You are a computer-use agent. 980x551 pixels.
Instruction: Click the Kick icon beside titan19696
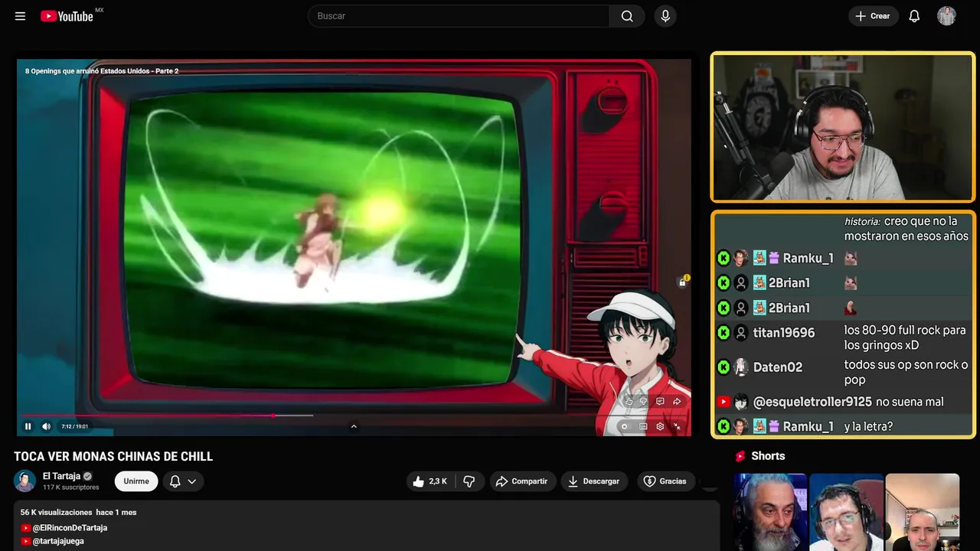tap(724, 333)
